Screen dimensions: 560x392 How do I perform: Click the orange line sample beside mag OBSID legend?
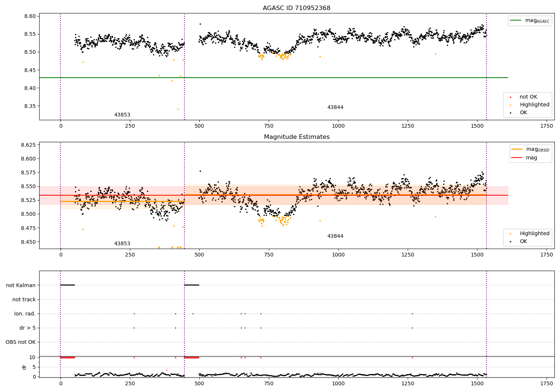coord(517,149)
